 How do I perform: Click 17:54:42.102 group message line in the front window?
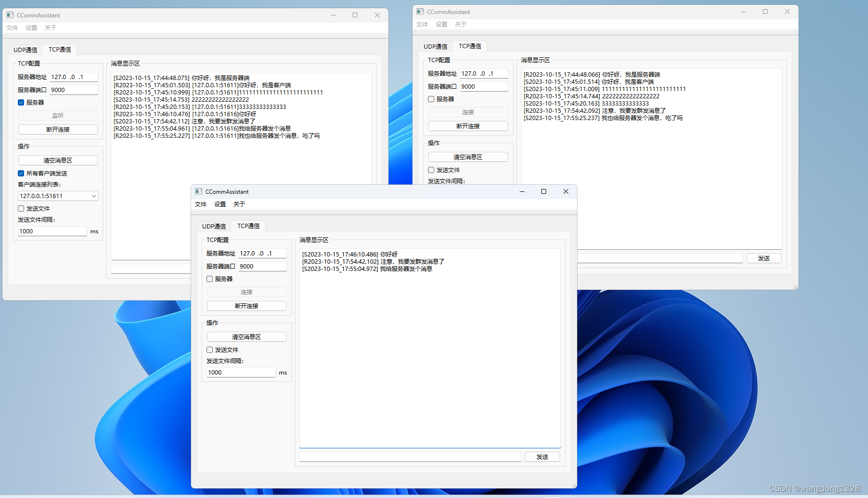pos(373,261)
